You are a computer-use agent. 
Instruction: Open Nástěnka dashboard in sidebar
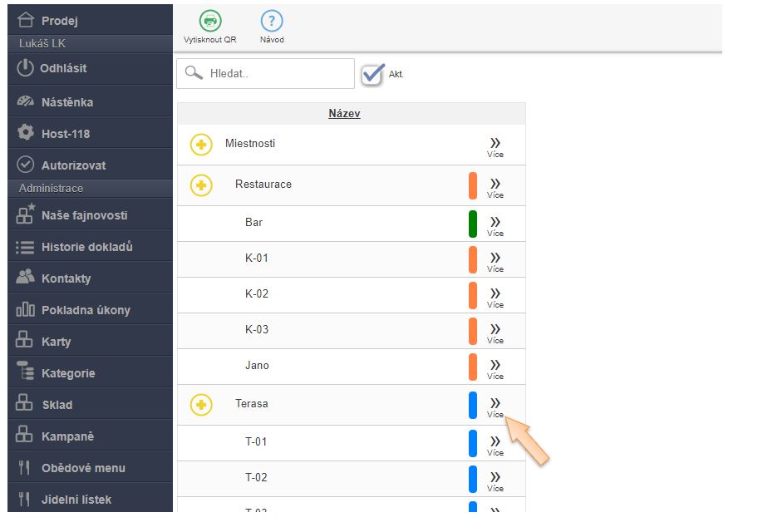click(66, 102)
